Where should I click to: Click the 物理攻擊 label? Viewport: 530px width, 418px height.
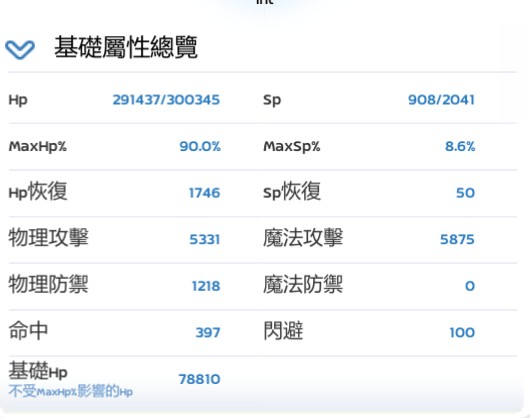pos(48,237)
